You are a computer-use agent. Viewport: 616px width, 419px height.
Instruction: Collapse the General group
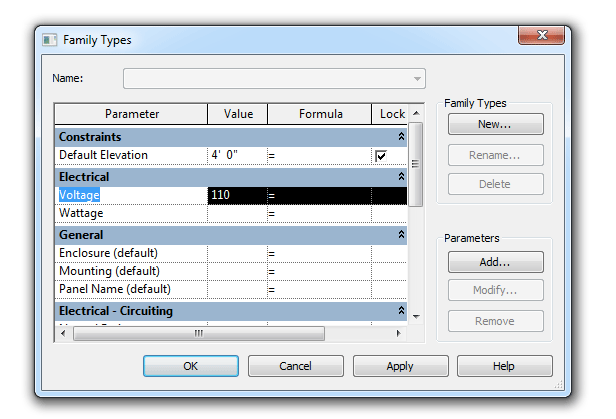(x=401, y=234)
